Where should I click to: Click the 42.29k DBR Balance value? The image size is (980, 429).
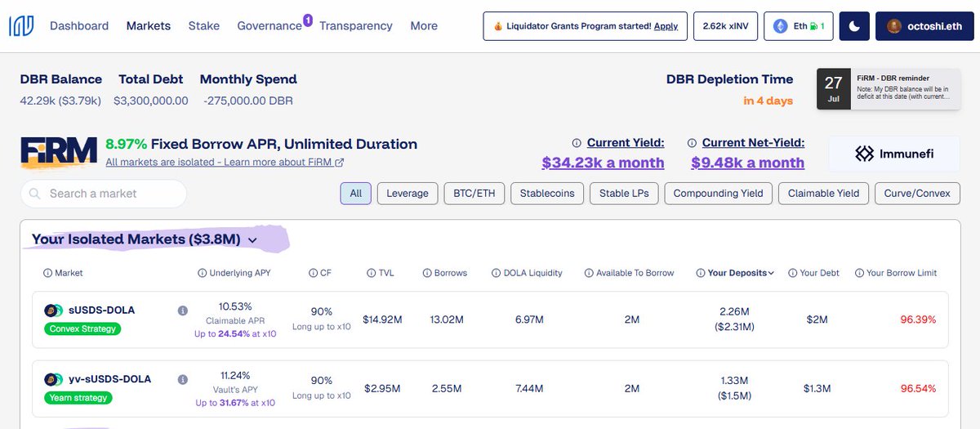(x=60, y=101)
